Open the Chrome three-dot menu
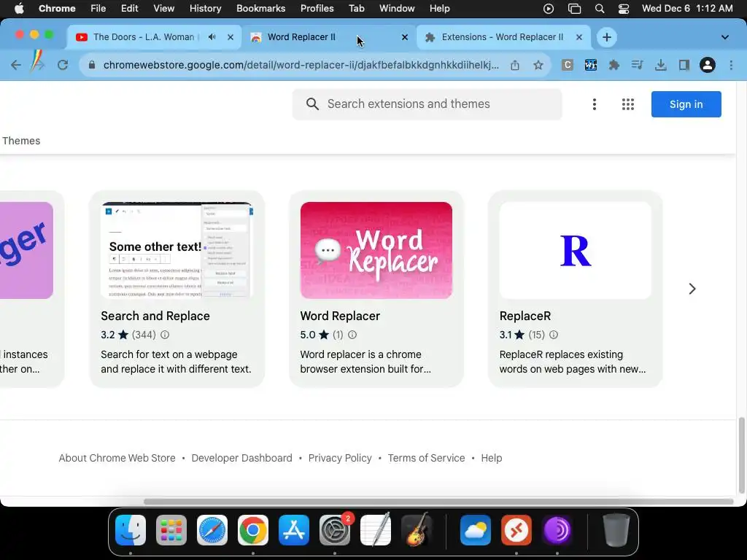Screen dimensions: 747x560 (731, 65)
